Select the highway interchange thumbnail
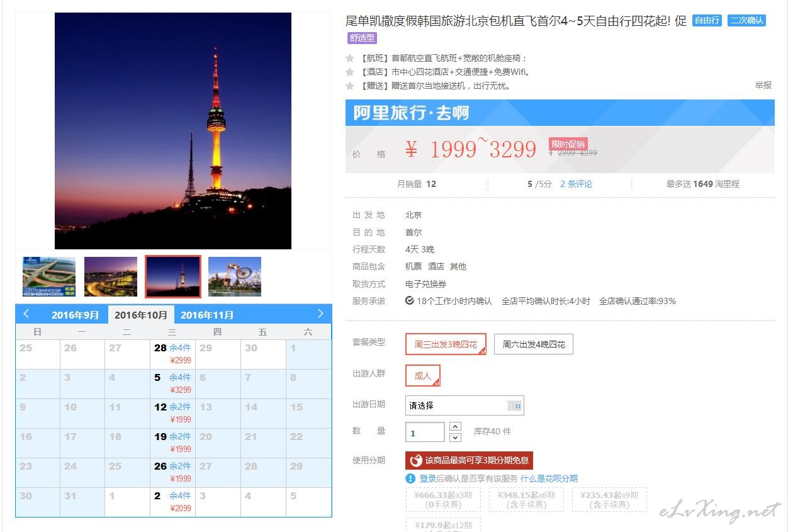Image resolution: width=788 pixels, height=532 pixels. click(49, 276)
